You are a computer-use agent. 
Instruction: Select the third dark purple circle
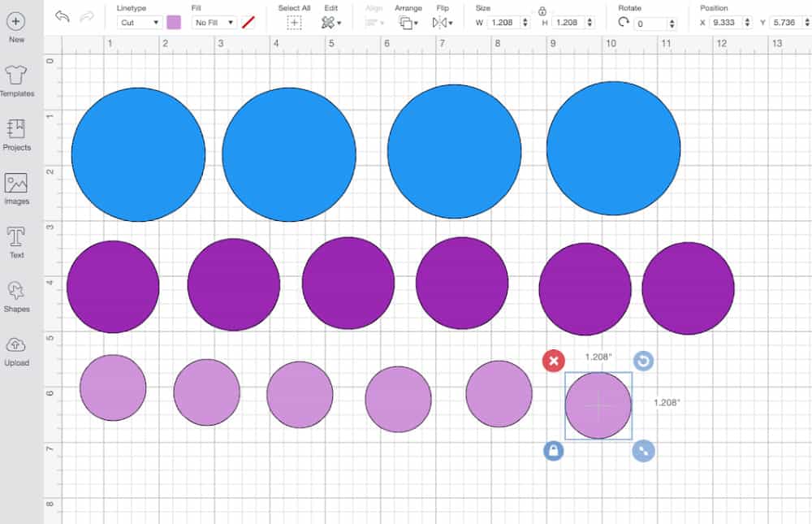[x=348, y=283]
